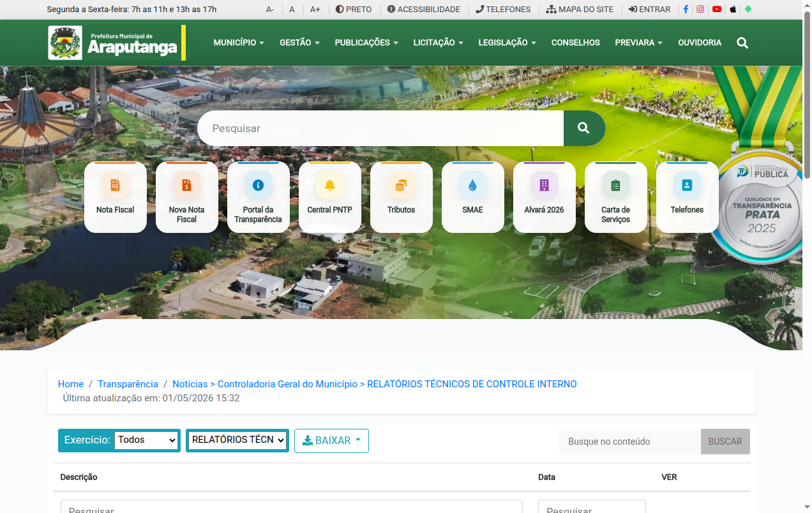Viewport: 812px width, 513px height.
Task: Open the YouTube channel icon
Action: click(717, 10)
